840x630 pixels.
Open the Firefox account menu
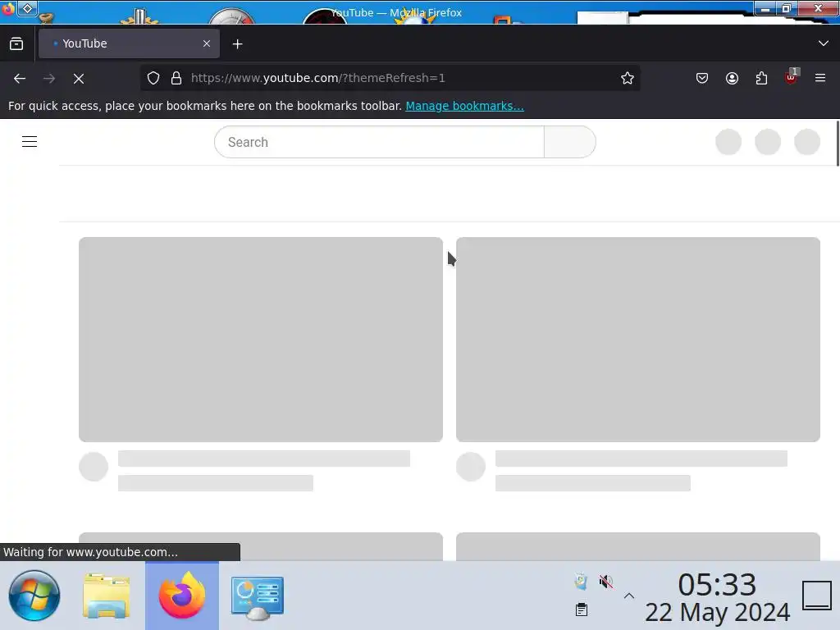tap(732, 78)
